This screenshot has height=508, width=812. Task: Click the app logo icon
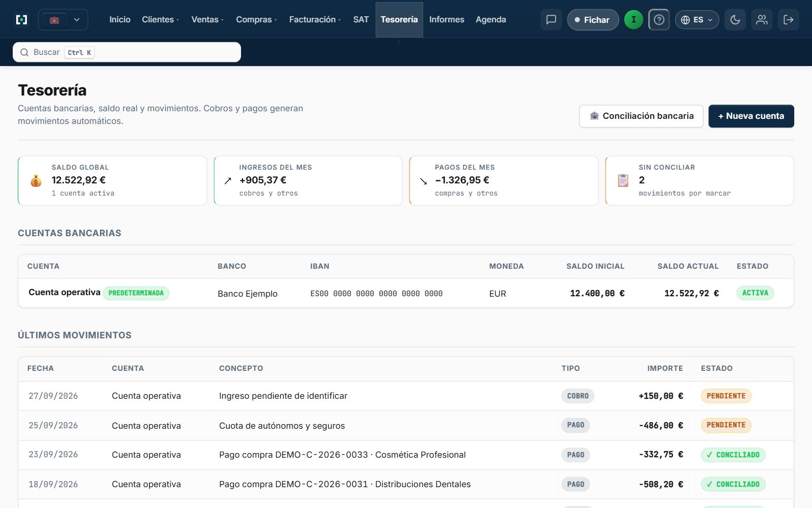tap(22, 20)
